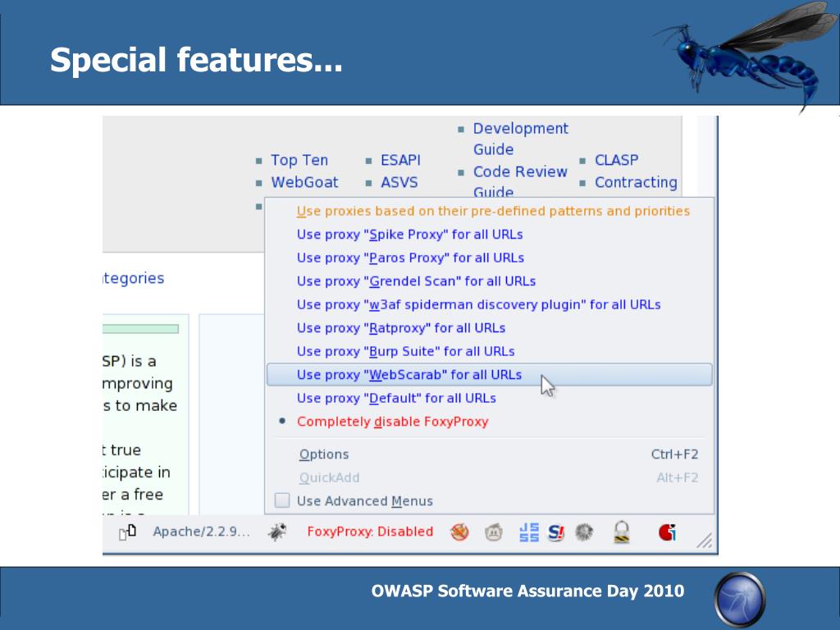Select Use proxy "Default" for all URLs
Screen dimensions: 840x630
[490, 398]
